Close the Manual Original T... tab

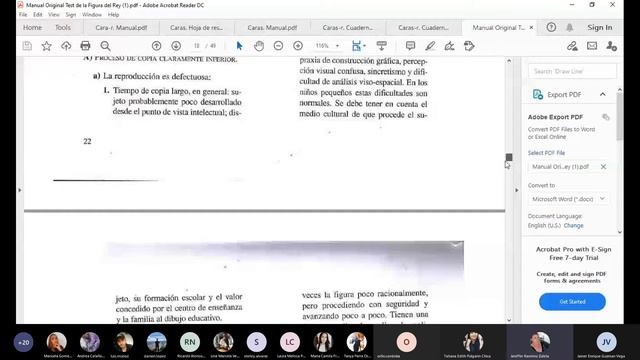coord(531,27)
